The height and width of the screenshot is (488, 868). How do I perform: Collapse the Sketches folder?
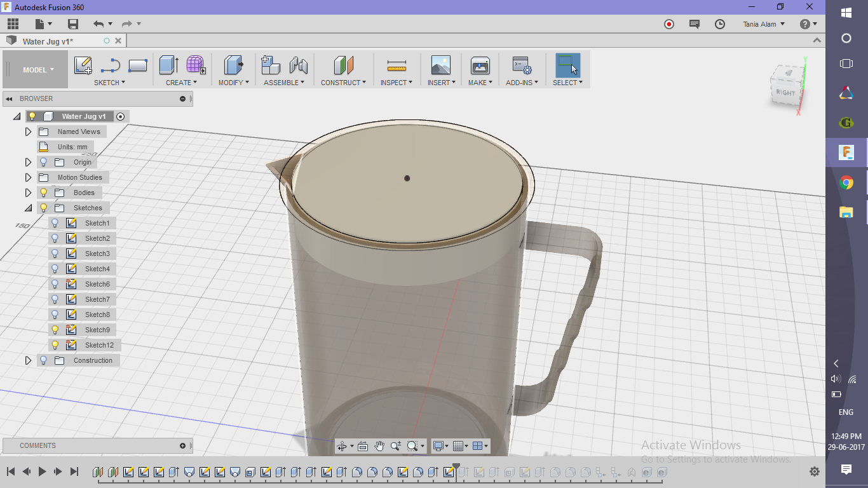tap(28, 208)
